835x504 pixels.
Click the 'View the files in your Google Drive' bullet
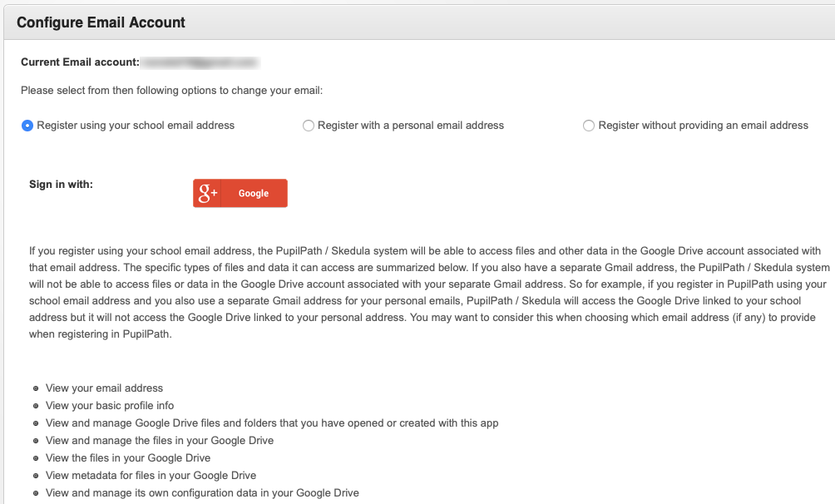tap(128, 458)
